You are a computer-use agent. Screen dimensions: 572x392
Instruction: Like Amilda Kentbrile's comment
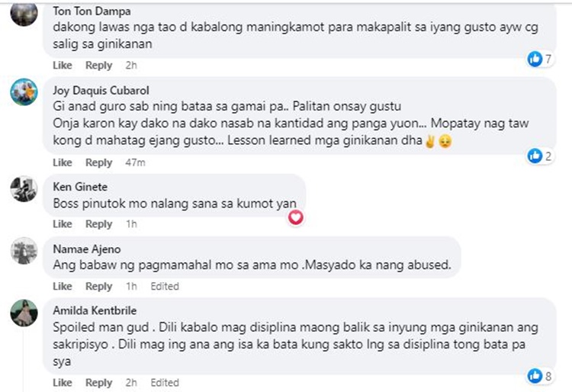(x=63, y=383)
